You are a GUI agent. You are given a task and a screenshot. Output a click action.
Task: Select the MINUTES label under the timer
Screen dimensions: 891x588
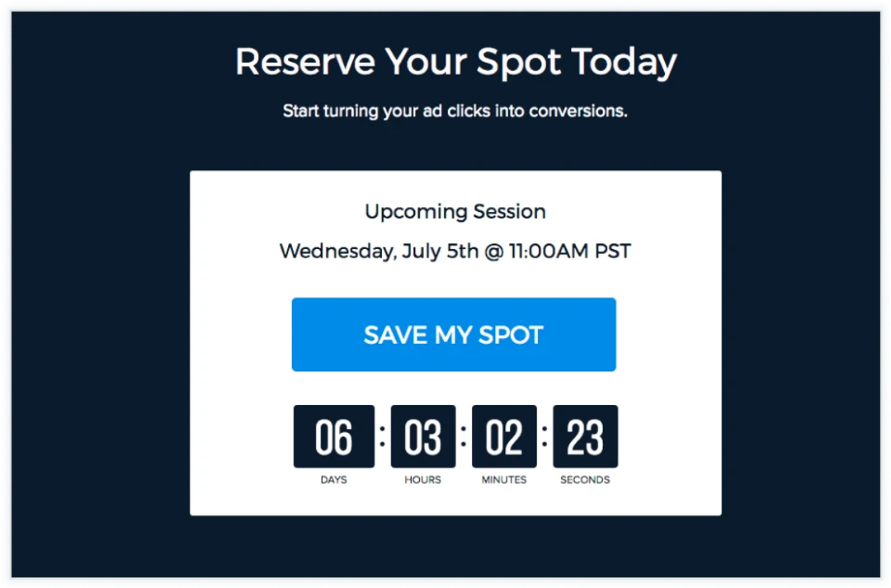point(503,479)
